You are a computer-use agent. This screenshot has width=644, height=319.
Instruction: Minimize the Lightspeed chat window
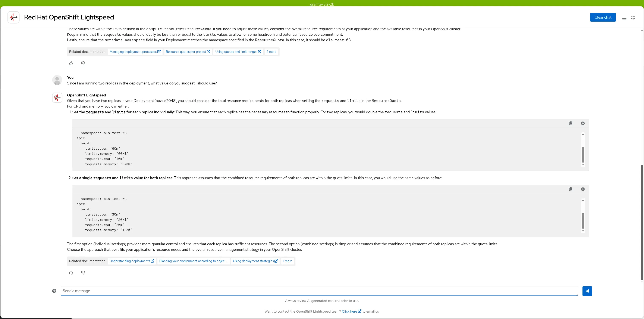624,19
